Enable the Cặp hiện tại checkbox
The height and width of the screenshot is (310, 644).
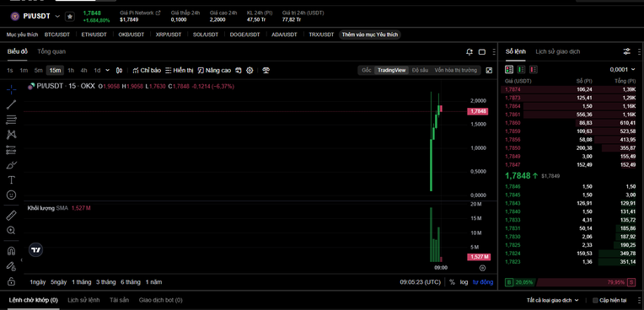click(x=595, y=301)
